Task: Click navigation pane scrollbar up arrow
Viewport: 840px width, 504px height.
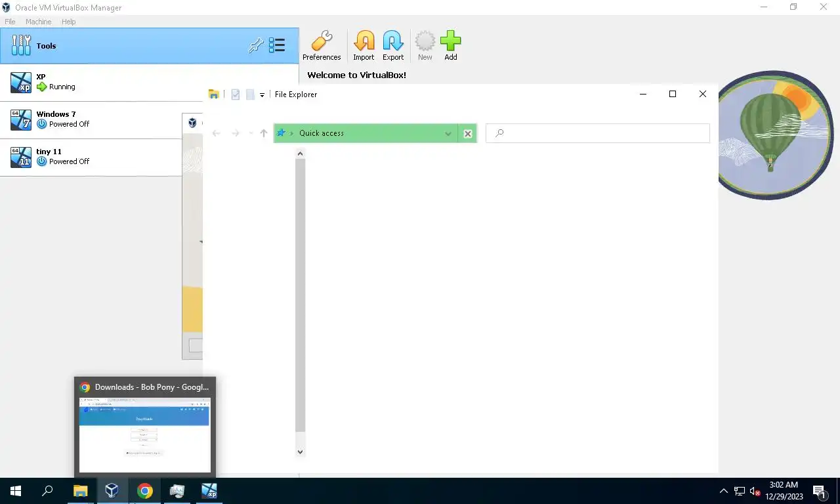Action: click(300, 154)
